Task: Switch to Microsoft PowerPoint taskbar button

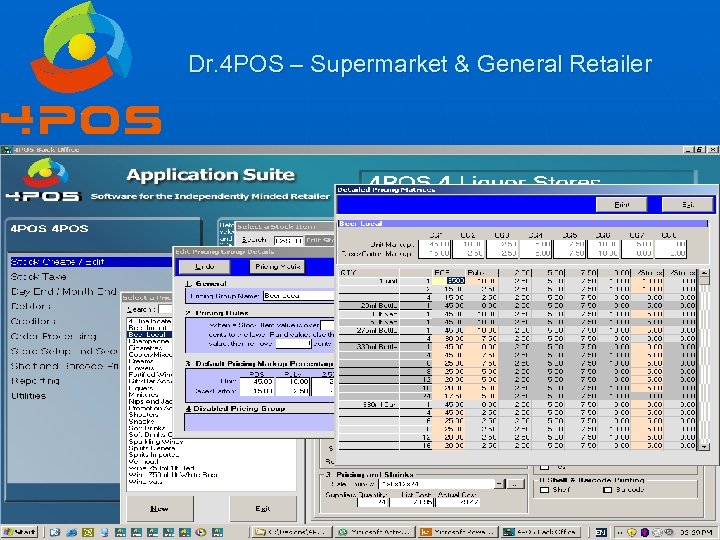Action: coord(458,532)
